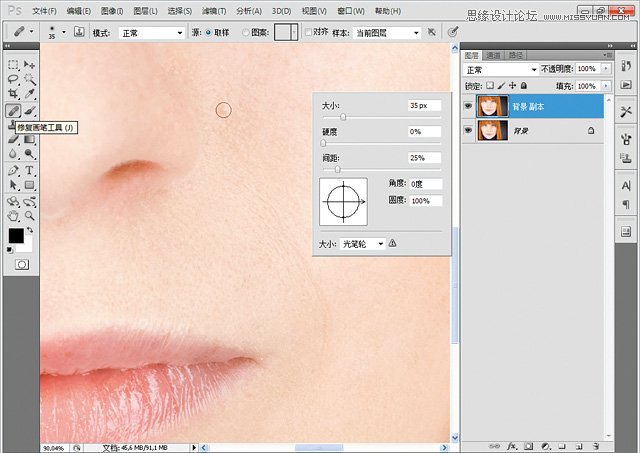Select 取样 source radio button
640x453 pixels.
[208, 32]
